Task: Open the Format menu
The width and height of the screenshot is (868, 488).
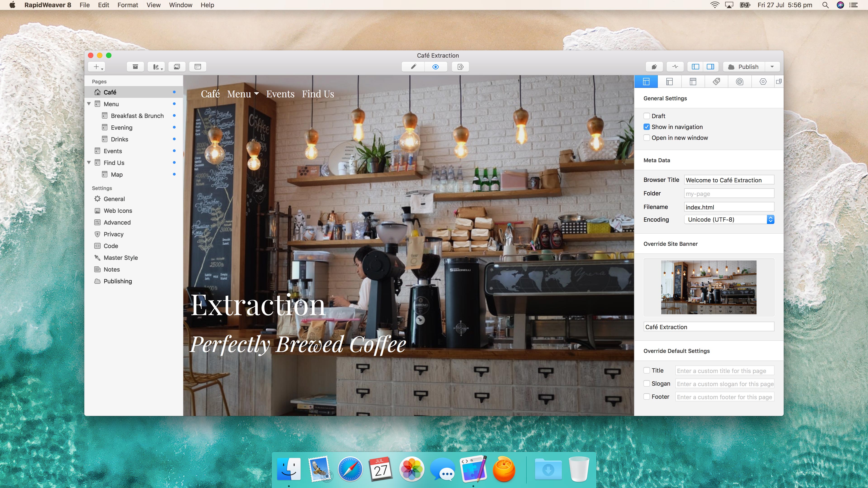Action: click(x=127, y=5)
